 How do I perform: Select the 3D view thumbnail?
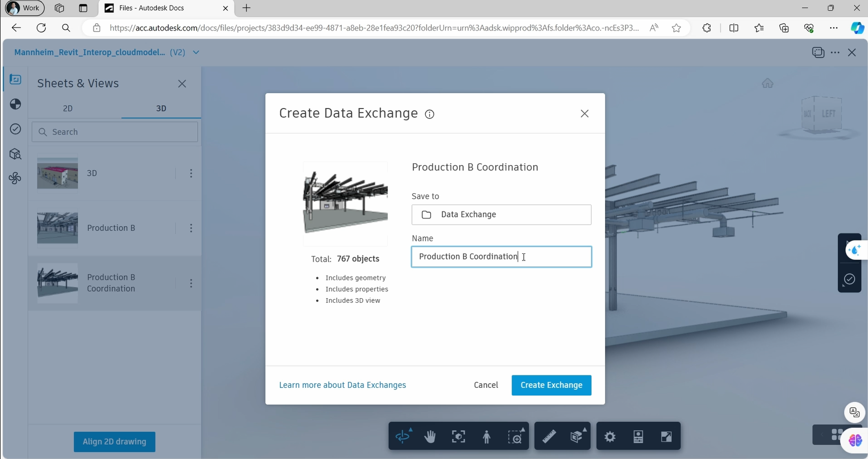pyautogui.click(x=58, y=173)
